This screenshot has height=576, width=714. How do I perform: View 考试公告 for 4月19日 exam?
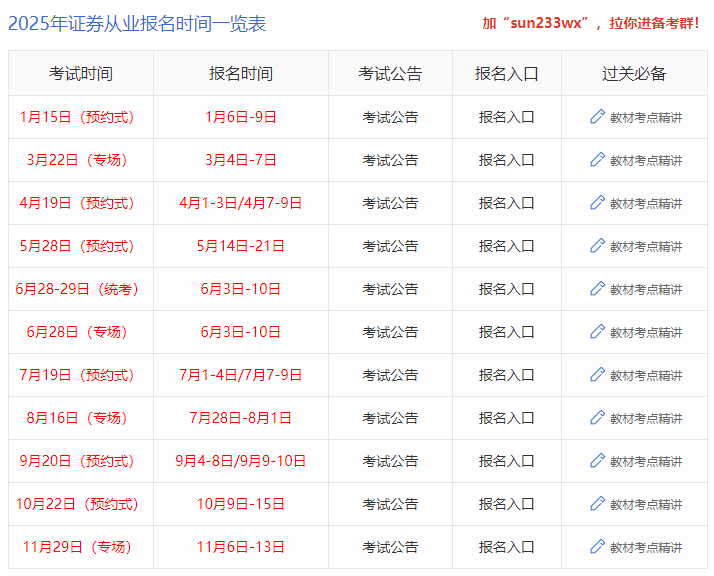390,203
